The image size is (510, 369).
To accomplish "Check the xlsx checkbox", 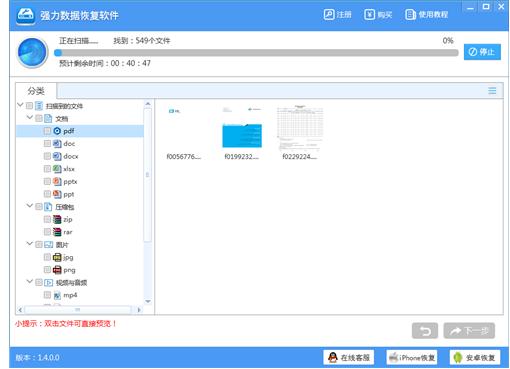I will coord(47,169).
